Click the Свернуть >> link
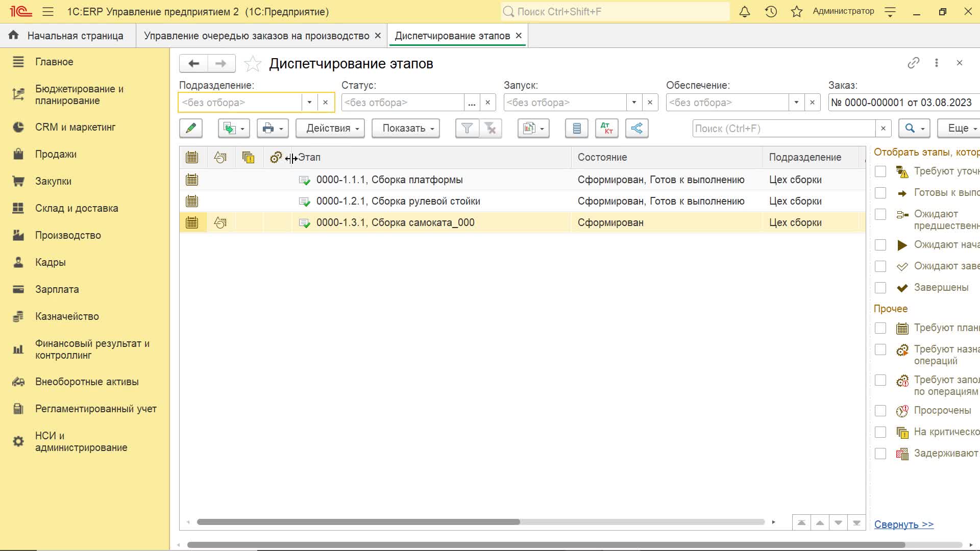Screen dimensions: 980x551 [x=904, y=524]
